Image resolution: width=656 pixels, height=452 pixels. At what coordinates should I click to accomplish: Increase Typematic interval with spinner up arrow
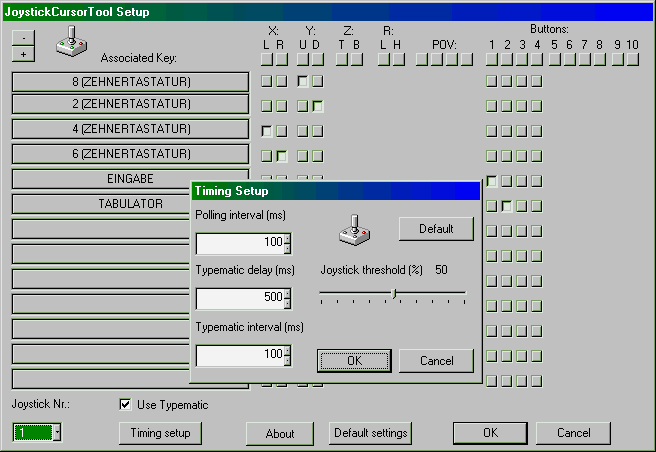[x=287, y=351]
